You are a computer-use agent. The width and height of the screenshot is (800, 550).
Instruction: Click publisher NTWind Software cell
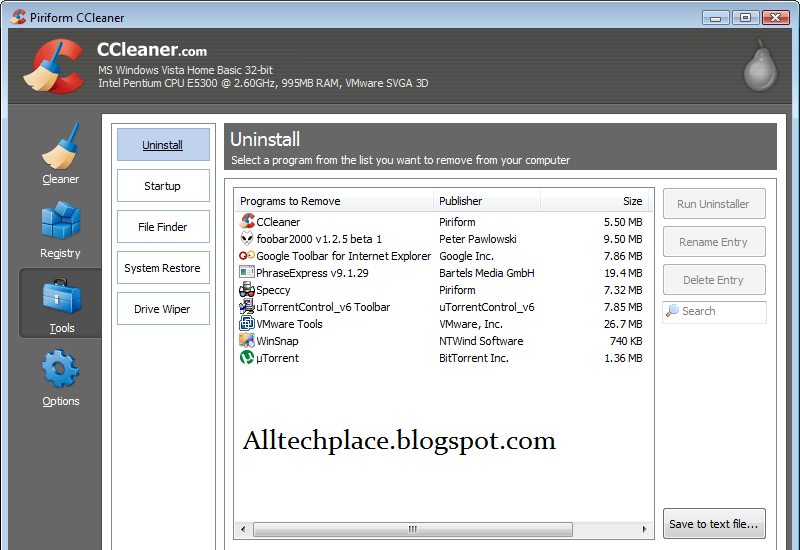tap(481, 341)
